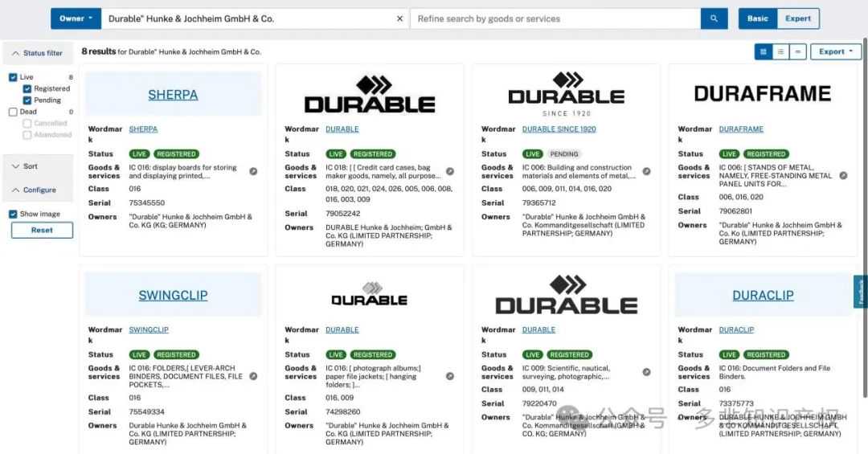Image resolution: width=868 pixels, height=454 pixels.
Task: Toggle the Abandoned status checkbox
Action: point(27,134)
